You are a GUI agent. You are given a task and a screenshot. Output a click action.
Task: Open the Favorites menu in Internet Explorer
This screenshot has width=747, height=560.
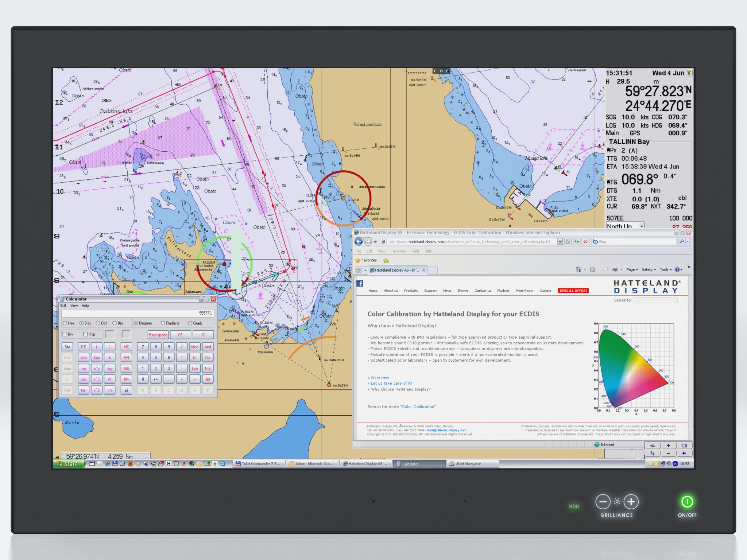398,251
